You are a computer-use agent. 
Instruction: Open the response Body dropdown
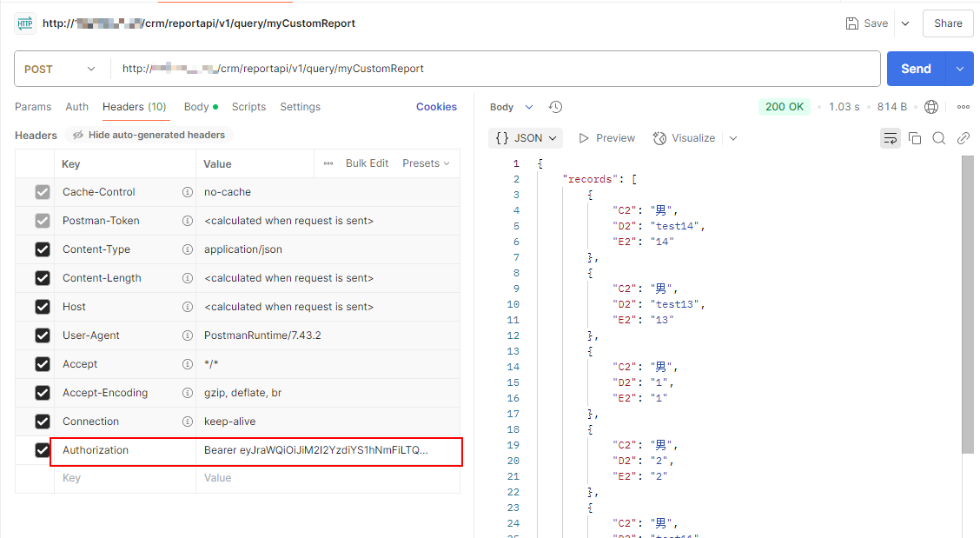pos(511,107)
